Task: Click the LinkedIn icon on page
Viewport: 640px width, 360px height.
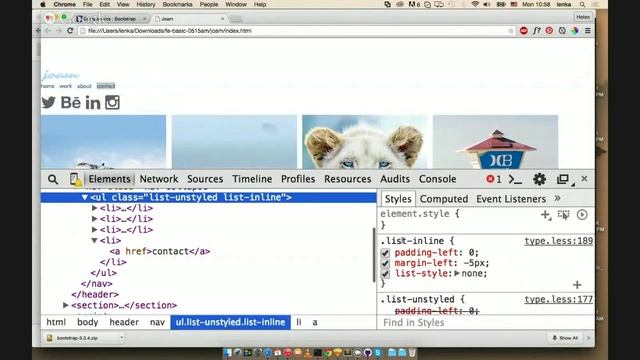Action: (x=93, y=102)
